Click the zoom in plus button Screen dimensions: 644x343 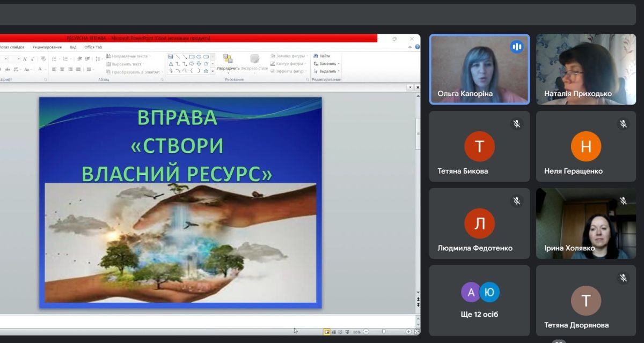tap(408, 332)
